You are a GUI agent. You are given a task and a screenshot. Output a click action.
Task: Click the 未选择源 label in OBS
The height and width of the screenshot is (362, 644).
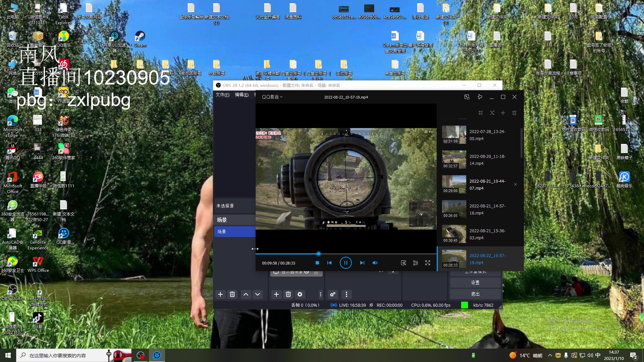coord(225,206)
